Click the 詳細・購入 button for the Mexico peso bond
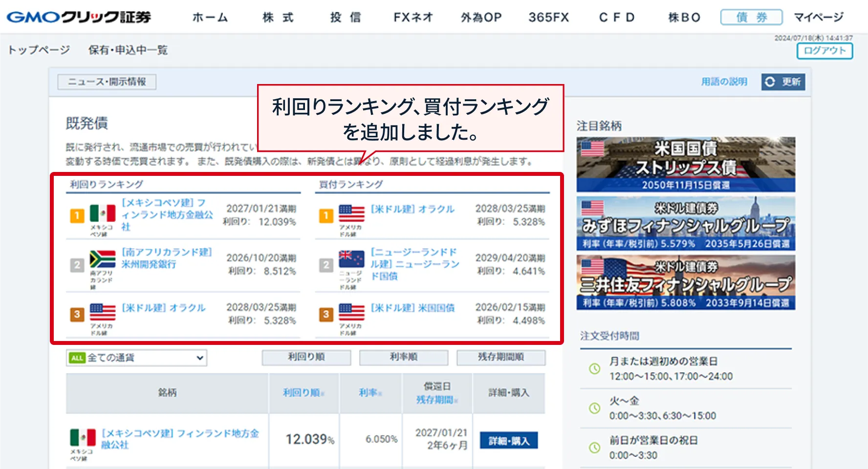This screenshot has width=868, height=469. coord(508,441)
